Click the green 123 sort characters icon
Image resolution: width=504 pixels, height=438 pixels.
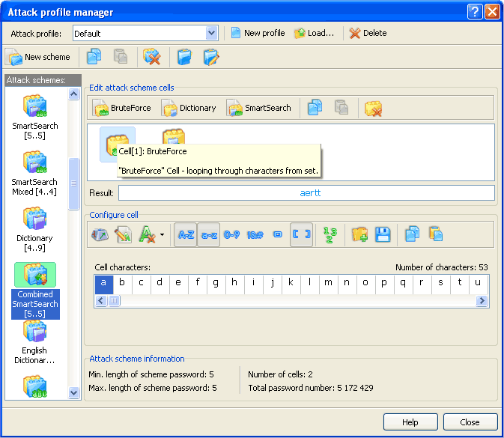point(330,234)
